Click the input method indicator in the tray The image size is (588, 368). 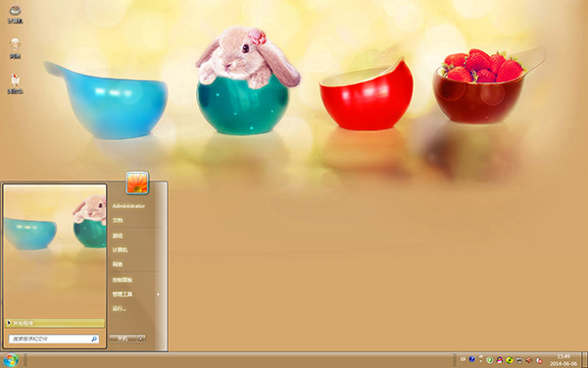pyautogui.click(x=463, y=359)
